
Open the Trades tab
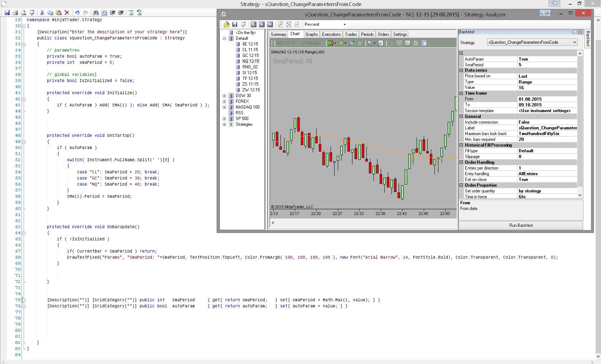pyautogui.click(x=351, y=34)
